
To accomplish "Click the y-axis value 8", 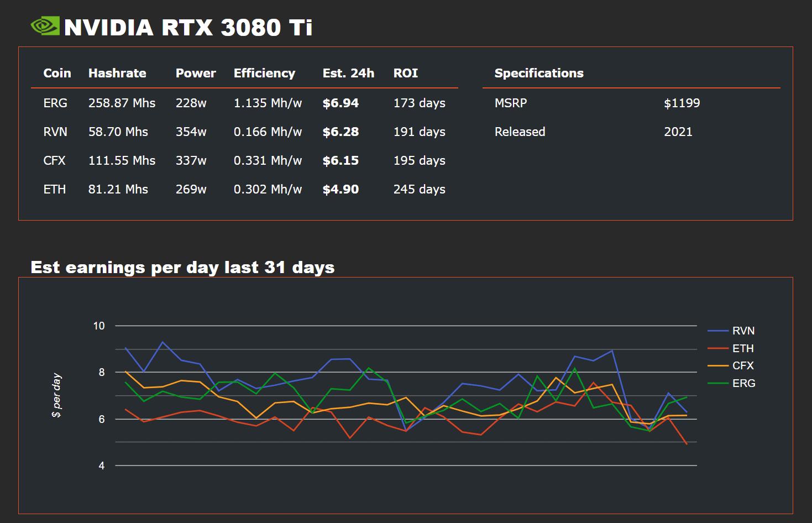I will (102, 372).
